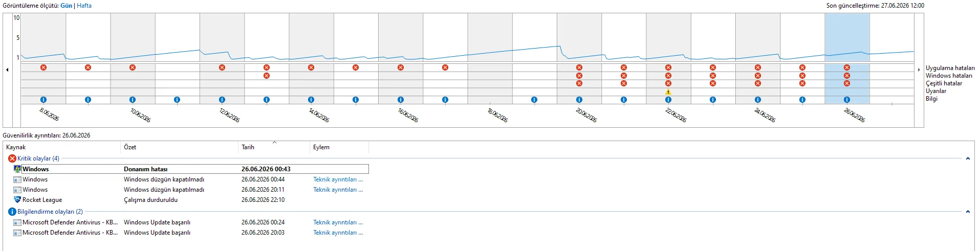The width and height of the screenshot is (980, 251).
Task: Click the Windows hardware error row icon
Action: [17, 169]
